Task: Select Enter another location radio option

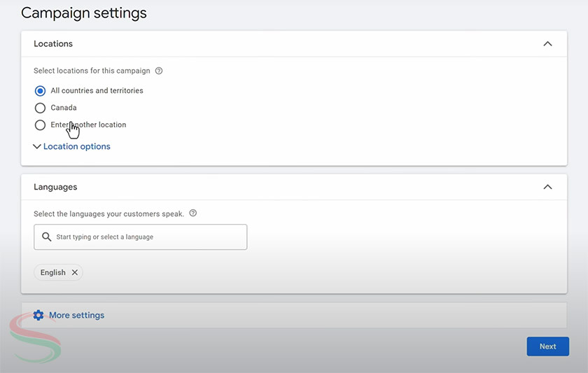Action: (40, 125)
